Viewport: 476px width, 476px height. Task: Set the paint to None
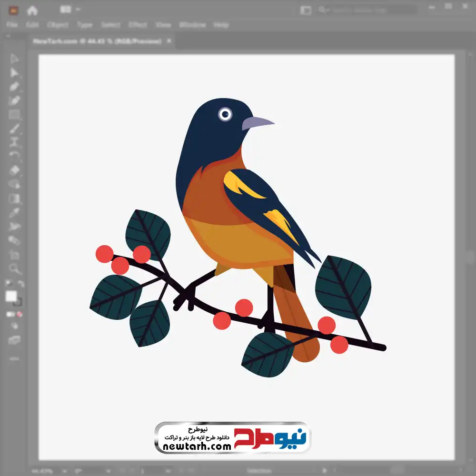tap(20, 314)
